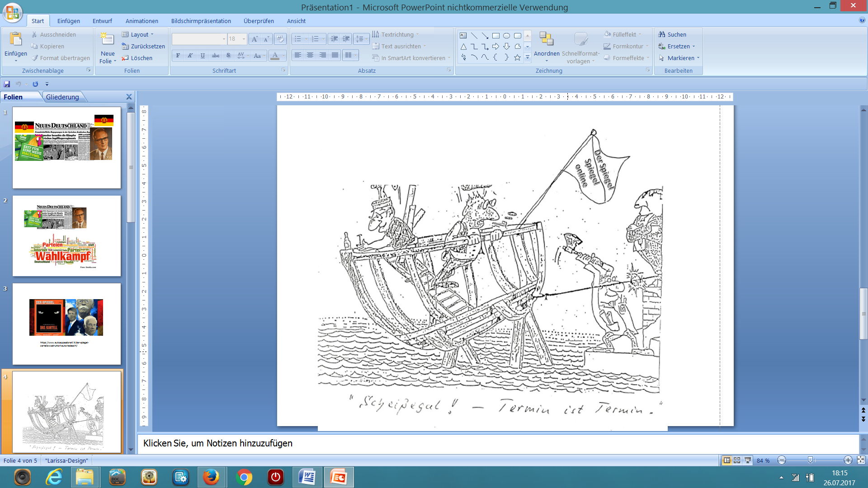Switch to the Gliederung pane tab
Screen dimensions: 868x488
point(62,97)
